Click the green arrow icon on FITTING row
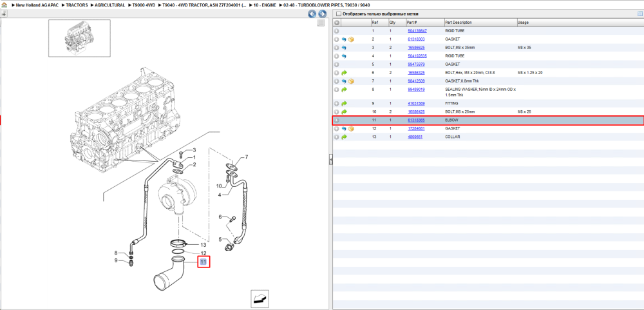 point(344,104)
